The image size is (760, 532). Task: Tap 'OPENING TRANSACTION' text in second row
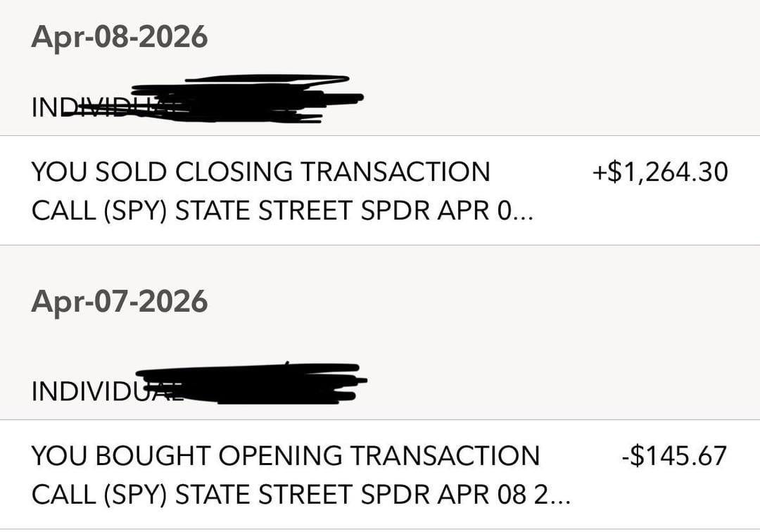point(378,456)
